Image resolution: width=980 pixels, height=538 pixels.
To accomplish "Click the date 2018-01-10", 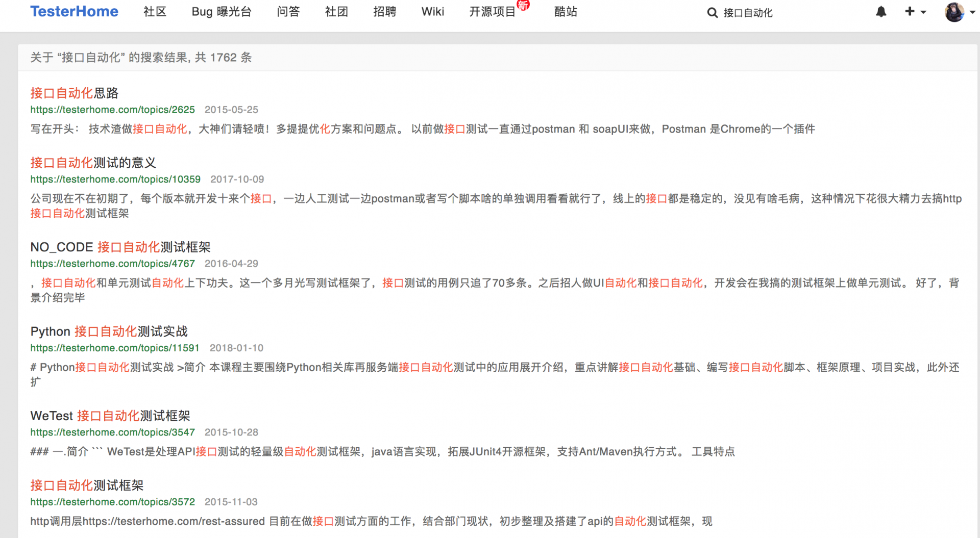I will point(236,348).
